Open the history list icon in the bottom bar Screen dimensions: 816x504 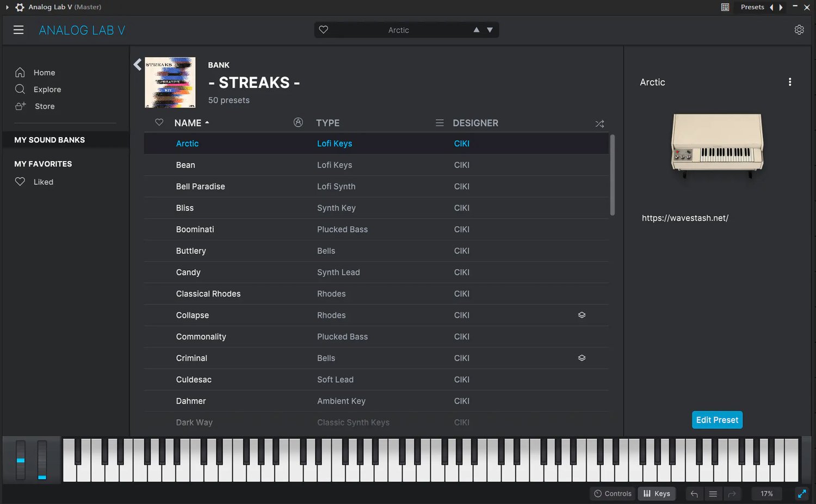coord(713,494)
